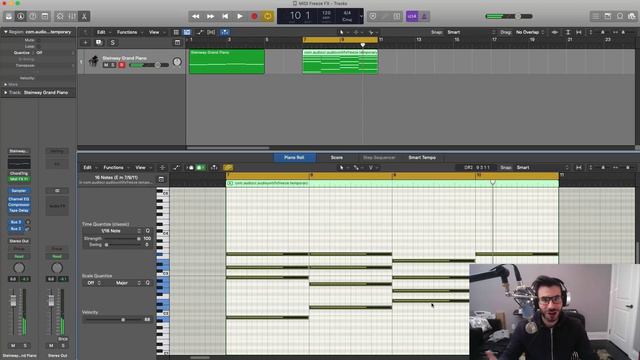Adjust the Swing slider
This screenshot has width=640, height=360.
point(123,244)
